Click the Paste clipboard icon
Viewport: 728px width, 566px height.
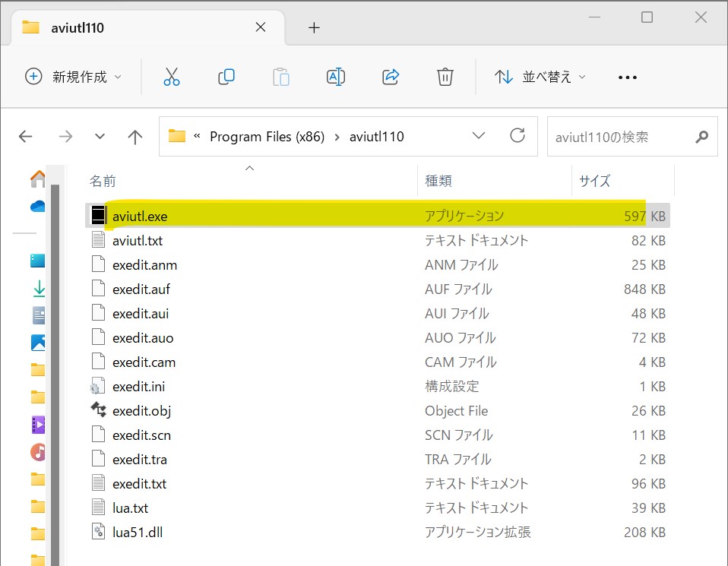pos(281,77)
